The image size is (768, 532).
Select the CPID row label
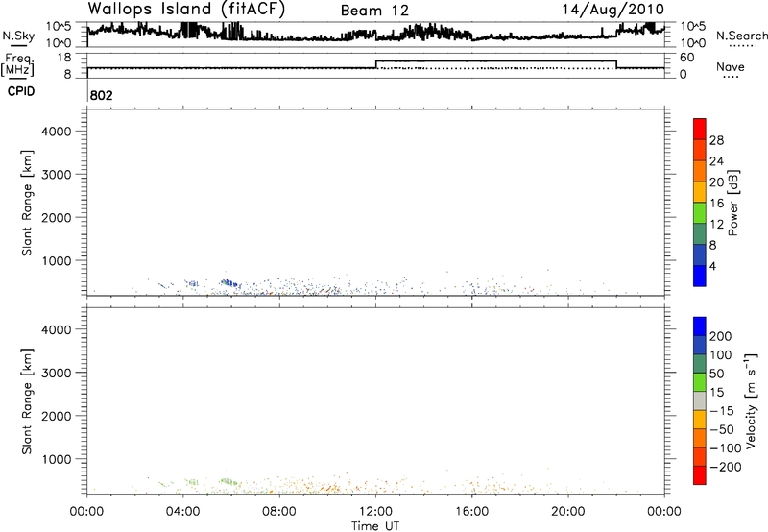point(21,91)
